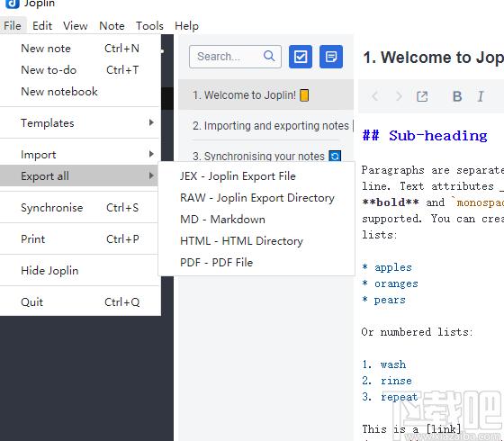Choose Quit from the File menu
This screenshot has width=504, height=441.
[80, 302]
